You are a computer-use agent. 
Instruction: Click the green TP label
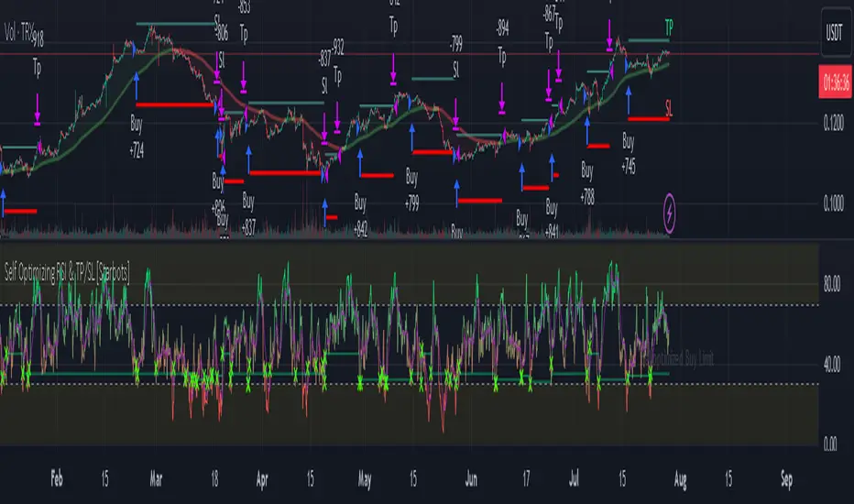pos(669,27)
